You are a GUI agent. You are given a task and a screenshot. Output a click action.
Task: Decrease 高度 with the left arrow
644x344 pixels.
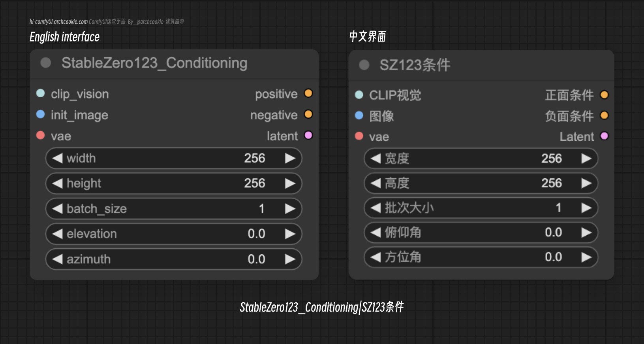376,183
